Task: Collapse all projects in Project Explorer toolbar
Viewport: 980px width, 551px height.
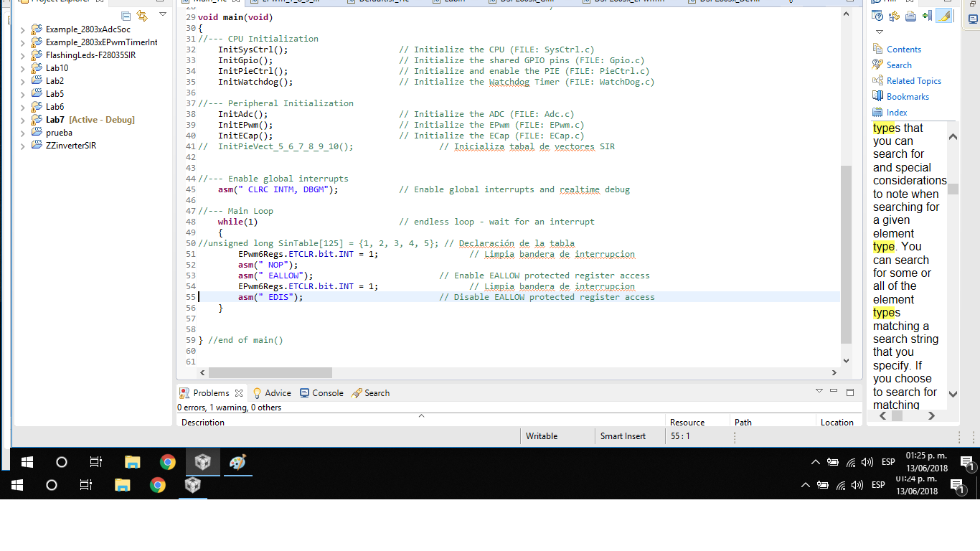Action: pyautogui.click(x=126, y=16)
